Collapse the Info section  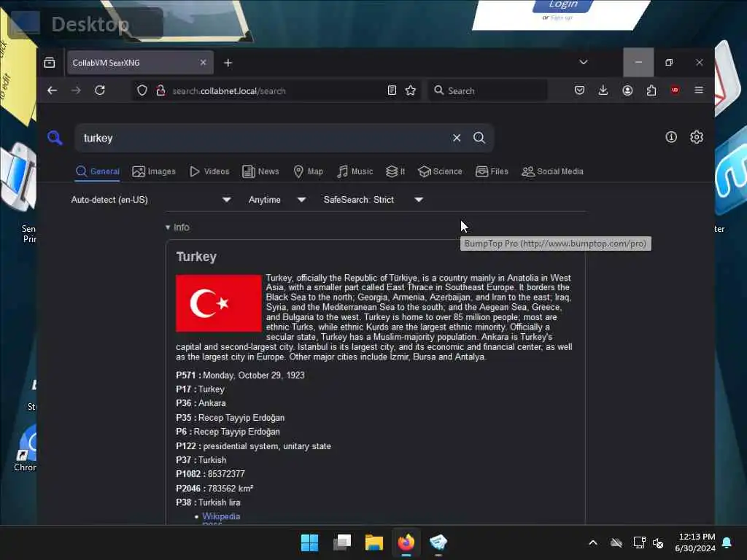tap(177, 227)
